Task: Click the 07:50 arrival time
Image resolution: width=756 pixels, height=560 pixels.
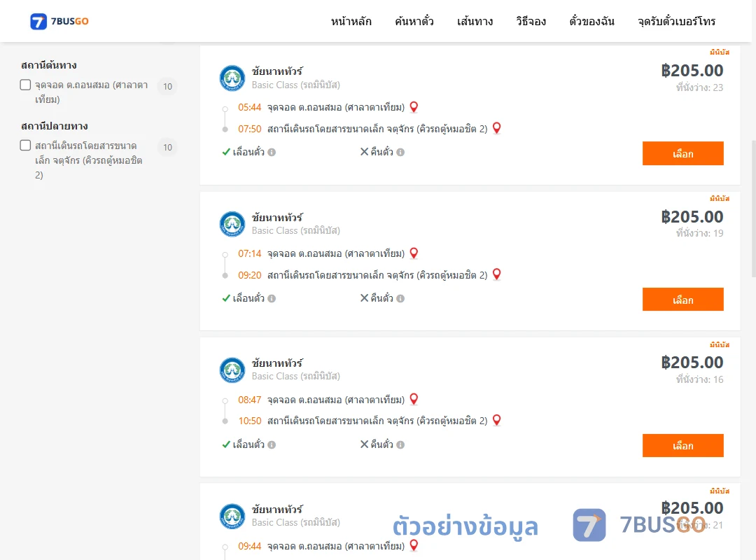Action: (x=249, y=129)
